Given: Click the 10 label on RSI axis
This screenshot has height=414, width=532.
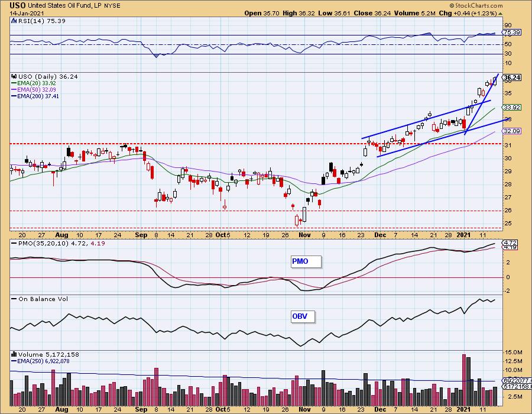Looking at the screenshot, I should point(508,63).
